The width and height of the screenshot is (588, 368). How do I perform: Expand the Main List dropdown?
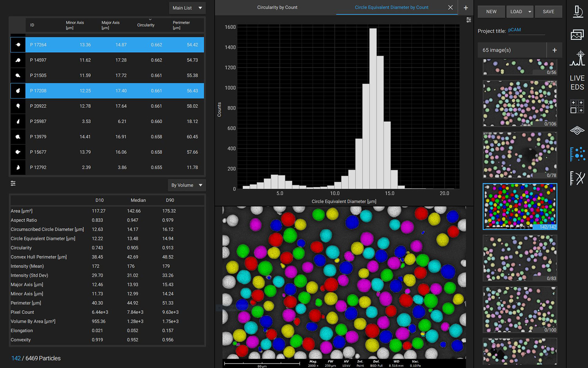tap(187, 8)
